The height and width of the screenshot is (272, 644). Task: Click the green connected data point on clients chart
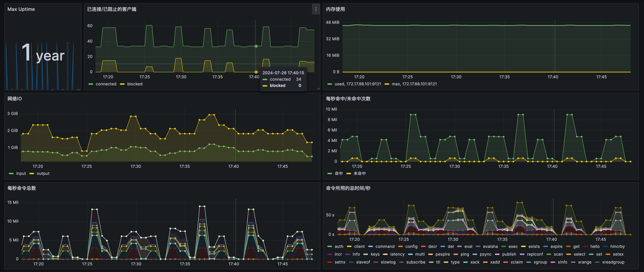(x=256, y=46)
